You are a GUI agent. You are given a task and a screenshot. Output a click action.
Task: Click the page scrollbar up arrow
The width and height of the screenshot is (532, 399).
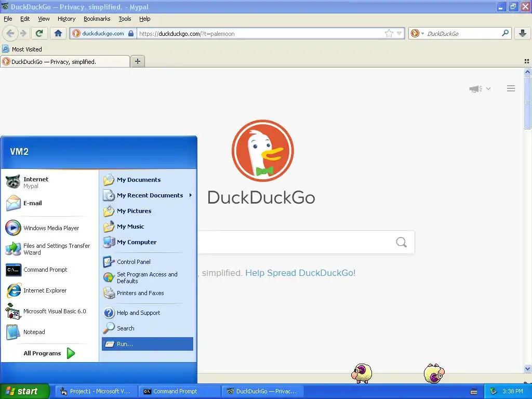pos(527,72)
